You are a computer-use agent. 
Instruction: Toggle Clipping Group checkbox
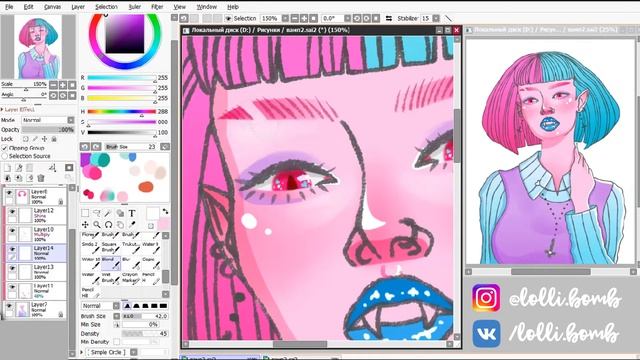tap(5, 148)
